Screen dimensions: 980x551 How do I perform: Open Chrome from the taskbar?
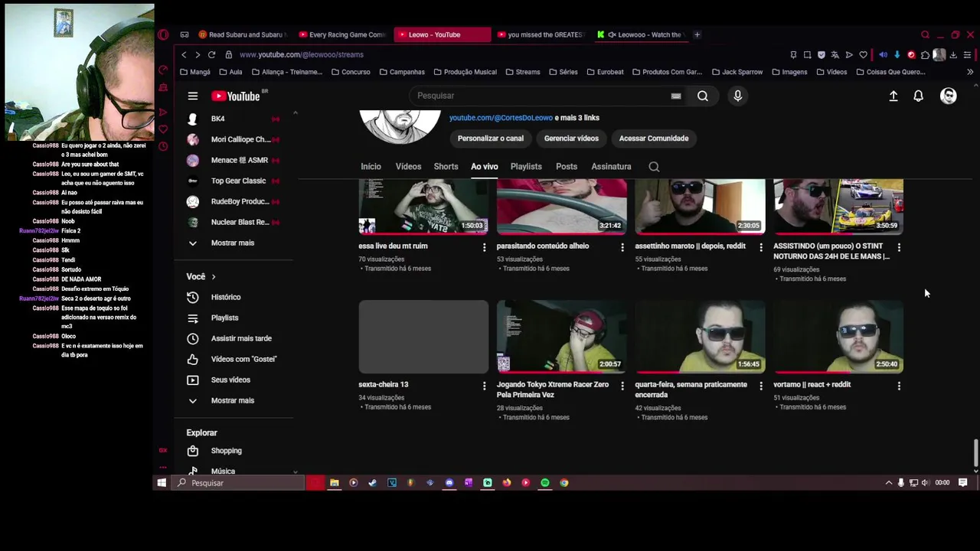(x=563, y=483)
